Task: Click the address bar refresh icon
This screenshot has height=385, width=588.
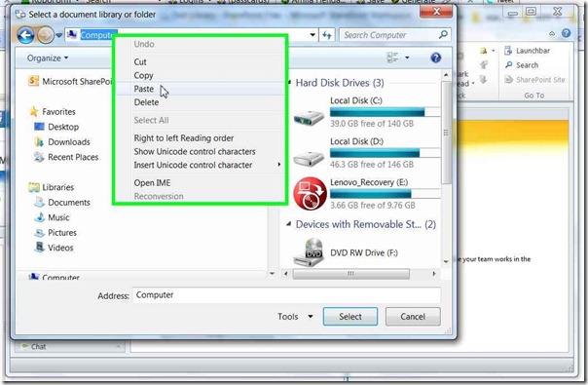Action: [327, 35]
